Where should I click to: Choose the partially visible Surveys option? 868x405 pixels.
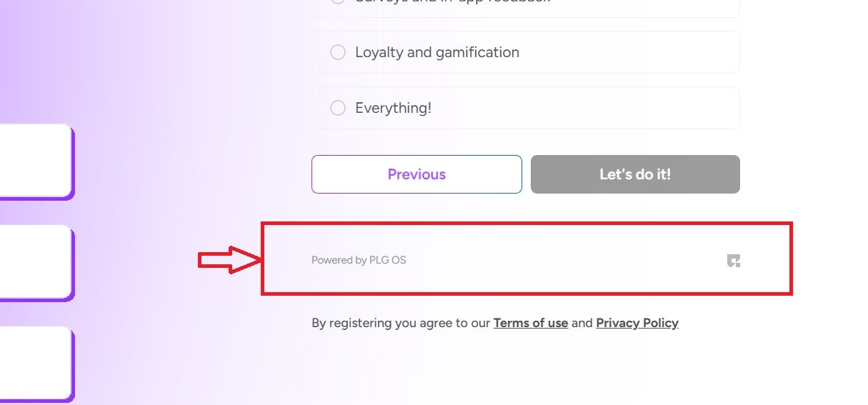pyautogui.click(x=525, y=7)
